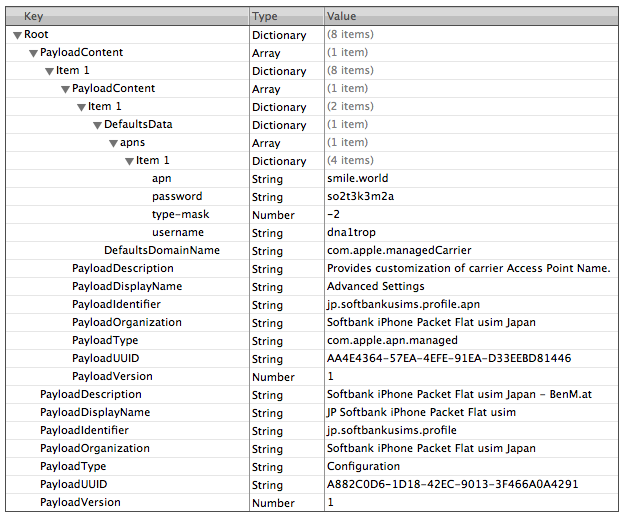Click the value jp.softbankusims.profile
630x529 pixels.
point(392,430)
